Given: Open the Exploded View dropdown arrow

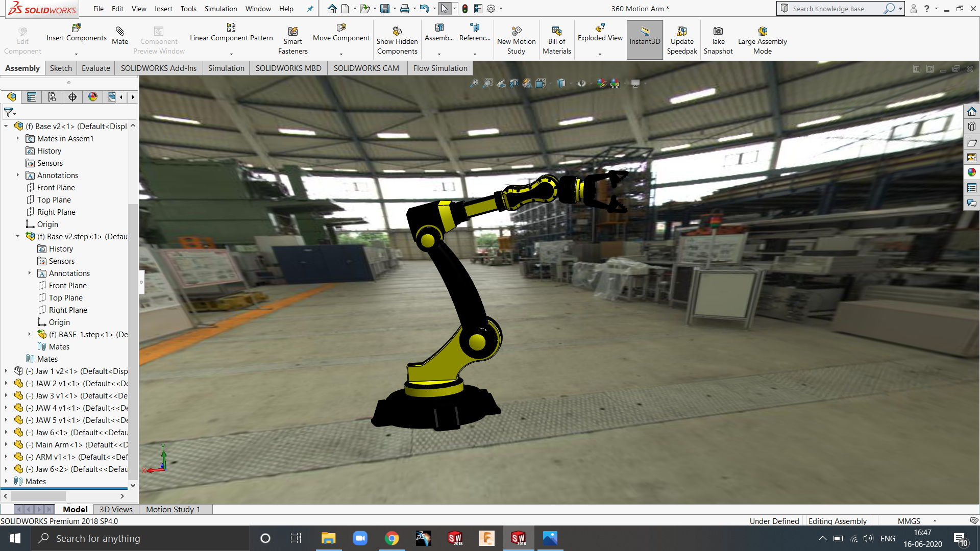Looking at the screenshot, I should [600, 54].
